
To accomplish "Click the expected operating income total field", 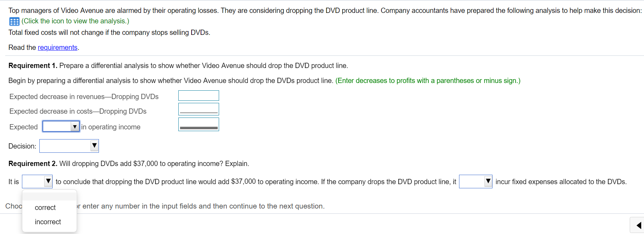I will [x=198, y=124].
